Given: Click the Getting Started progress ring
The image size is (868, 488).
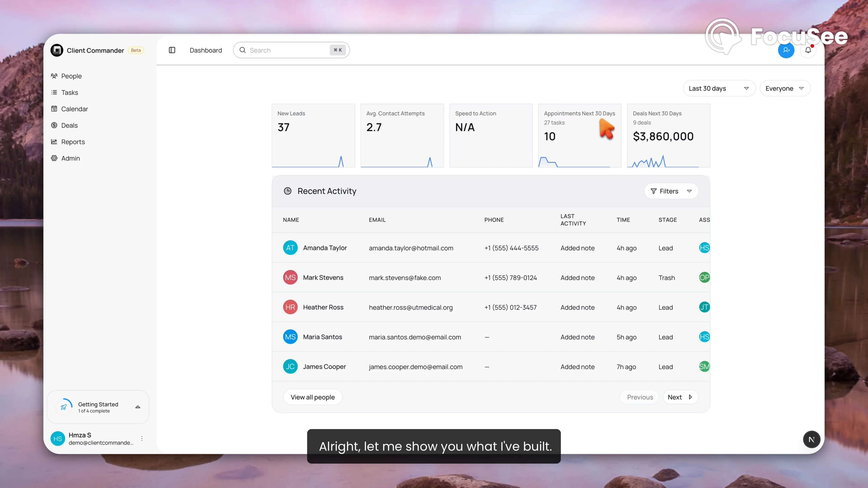Looking at the screenshot, I should tap(64, 407).
